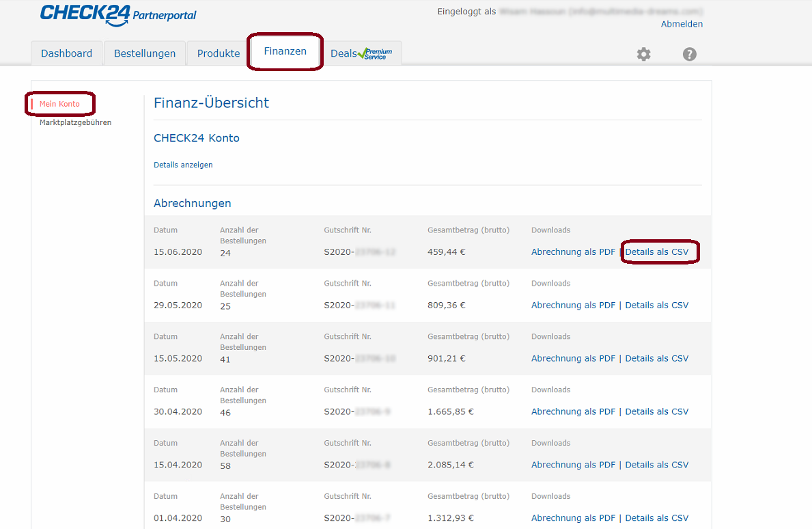Click the settings gear icon
This screenshot has height=529, width=812.
pos(643,54)
